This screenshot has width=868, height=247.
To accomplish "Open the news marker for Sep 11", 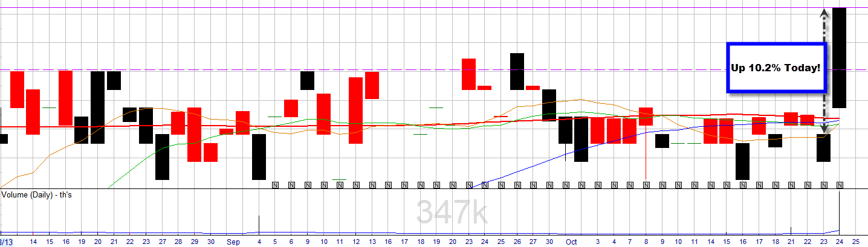I will click(340, 185).
